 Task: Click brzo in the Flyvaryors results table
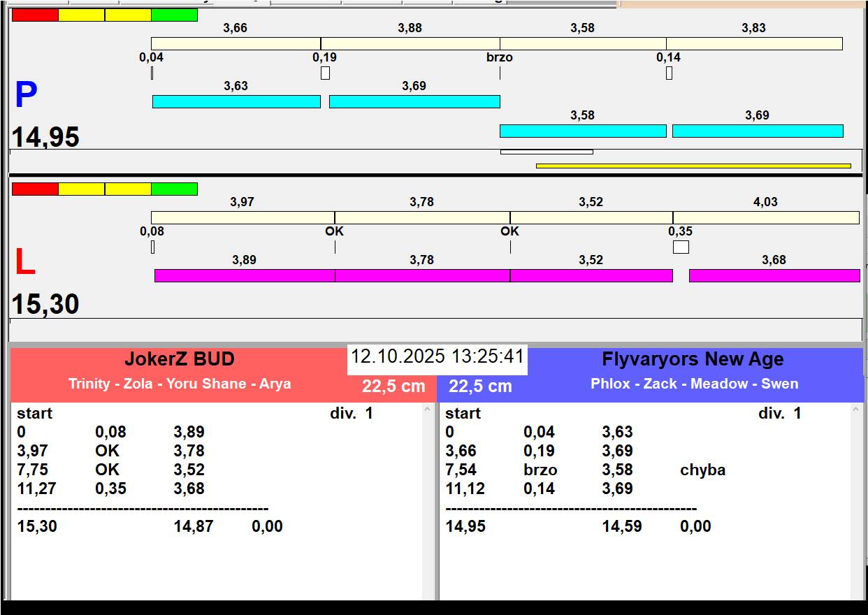click(540, 470)
